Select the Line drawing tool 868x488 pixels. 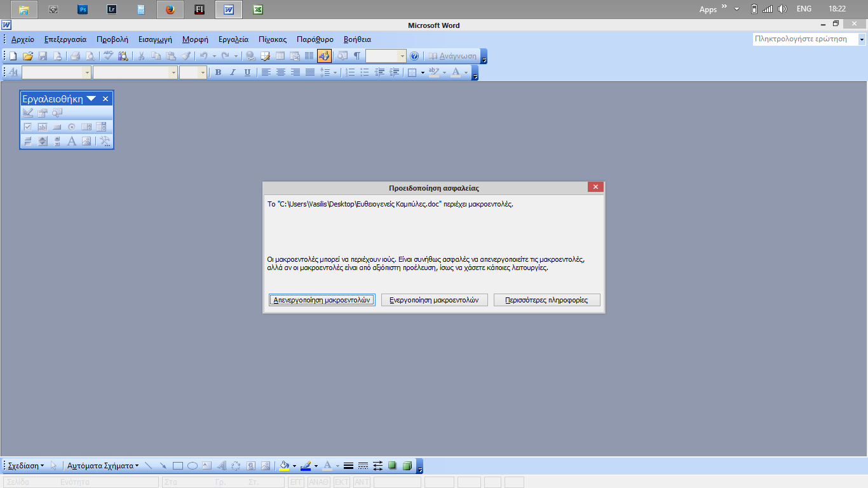click(x=149, y=466)
